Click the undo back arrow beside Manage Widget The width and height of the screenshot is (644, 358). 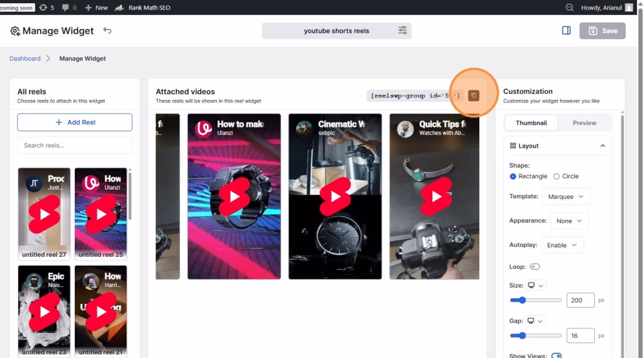[108, 30]
